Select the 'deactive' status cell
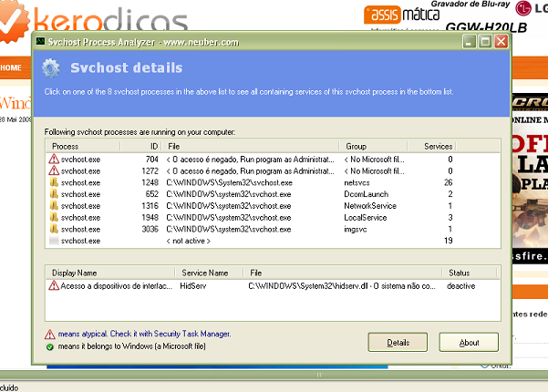548x392 pixels. pyautogui.click(x=461, y=285)
